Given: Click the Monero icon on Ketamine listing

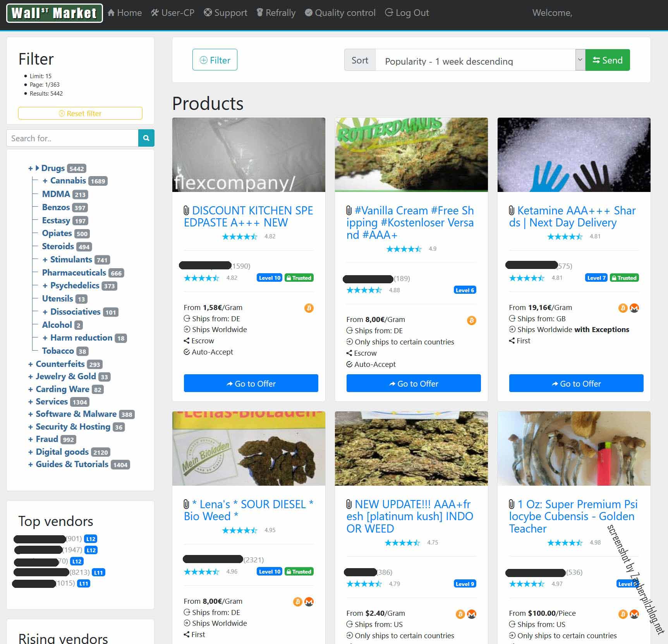Looking at the screenshot, I should pos(634,308).
